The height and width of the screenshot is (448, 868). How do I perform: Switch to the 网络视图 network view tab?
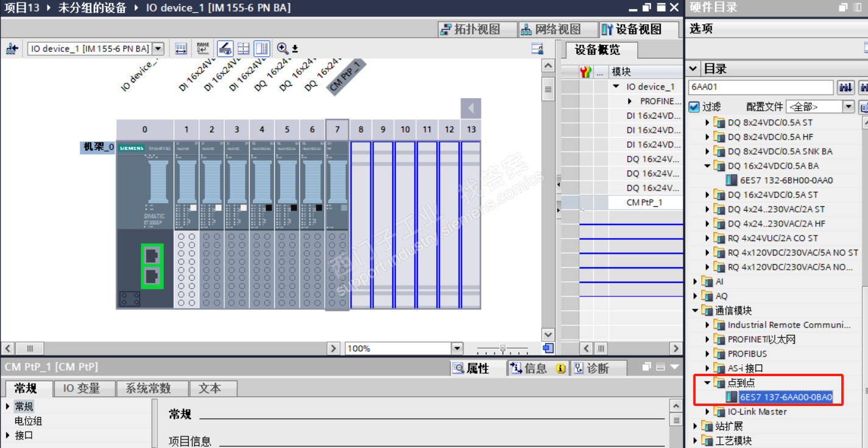click(551, 29)
